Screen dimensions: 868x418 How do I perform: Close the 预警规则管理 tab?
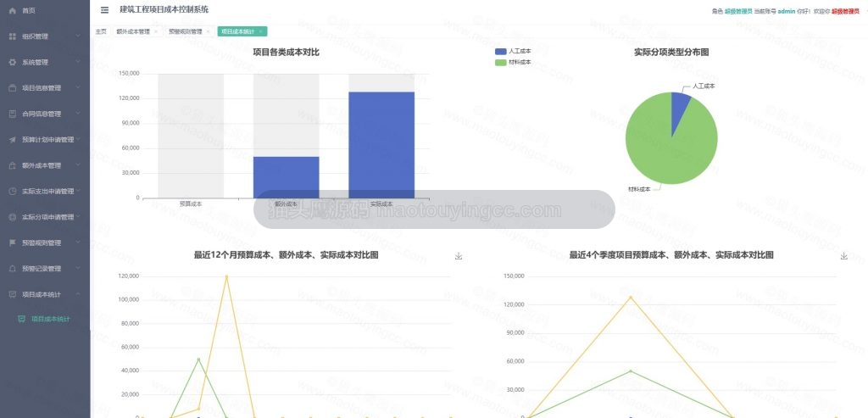209,31
